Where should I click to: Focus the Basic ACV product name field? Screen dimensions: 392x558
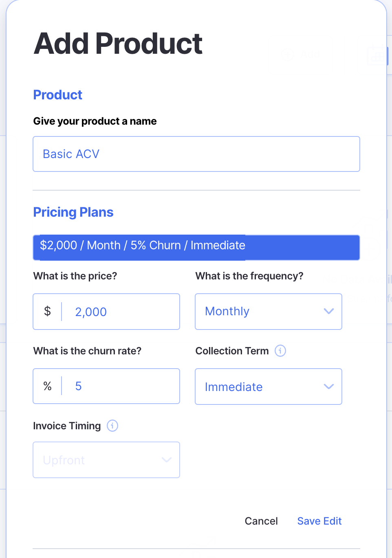[196, 154]
